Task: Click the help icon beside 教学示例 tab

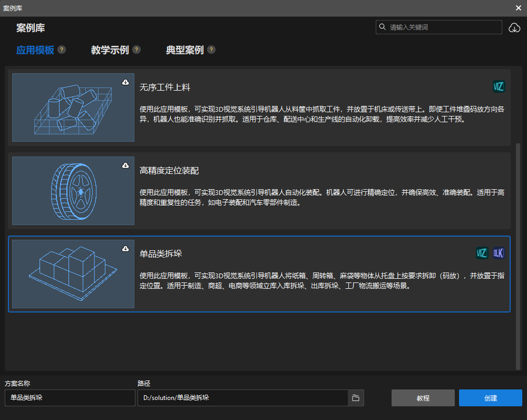Action: coord(136,49)
